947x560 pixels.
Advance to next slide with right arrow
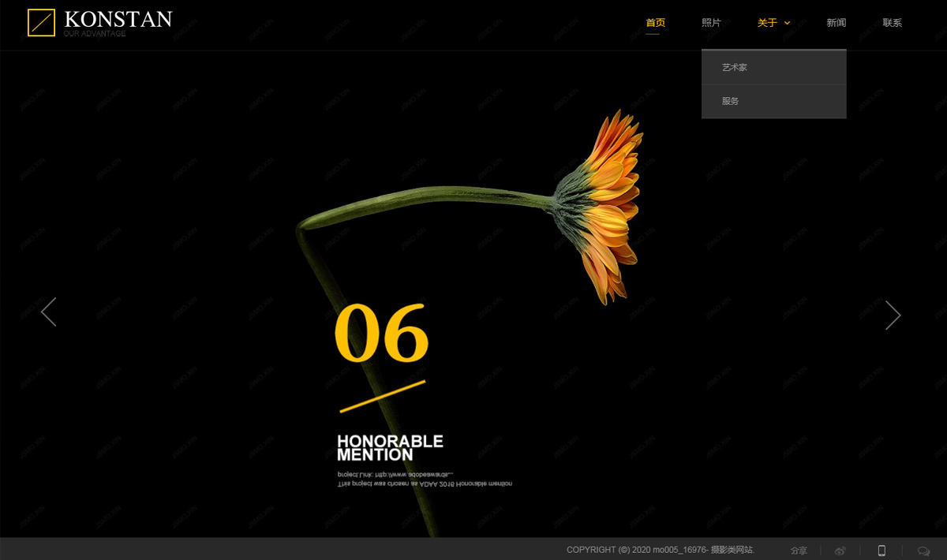coord(893,315)
